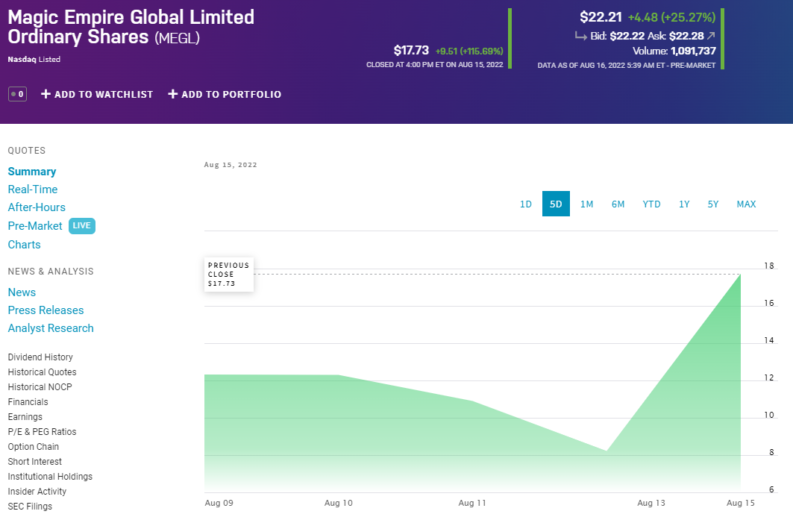Screen dimensions: 793x517
Task: Open P/E & PEG Ratios
Action: coord(42,432)
